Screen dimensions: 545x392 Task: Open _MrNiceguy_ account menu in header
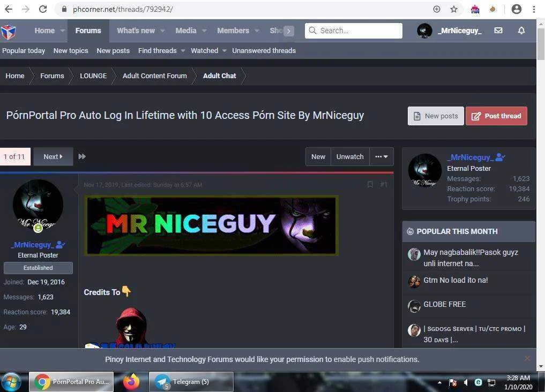(450, 31)
